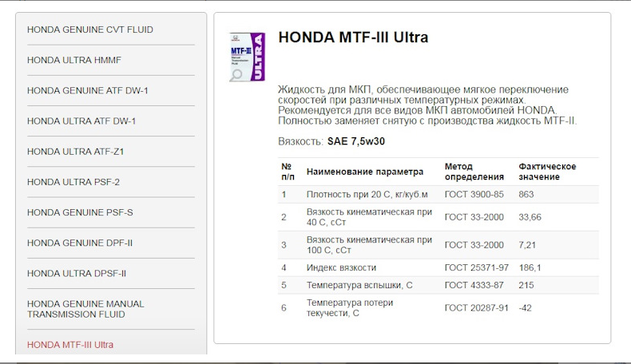Image resolution: width=631 pixels, height=364 pixels.
Task: Go to HONDA GENUINE ATF DW-1
Action: (x=87, y=91)
